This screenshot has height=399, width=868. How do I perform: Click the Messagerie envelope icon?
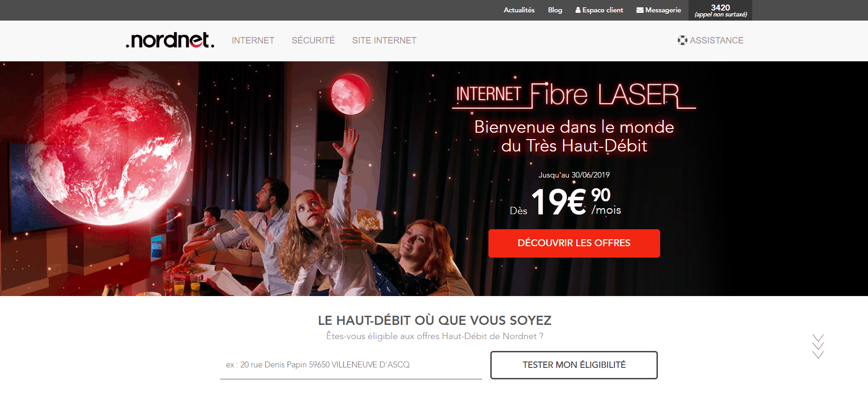pyautogui.click(x=640, y=10)
